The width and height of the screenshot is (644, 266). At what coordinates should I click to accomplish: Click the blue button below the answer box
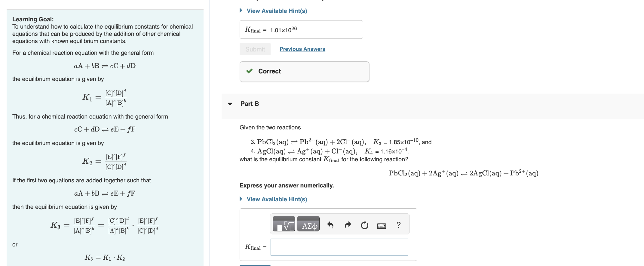tap(255, 265)
